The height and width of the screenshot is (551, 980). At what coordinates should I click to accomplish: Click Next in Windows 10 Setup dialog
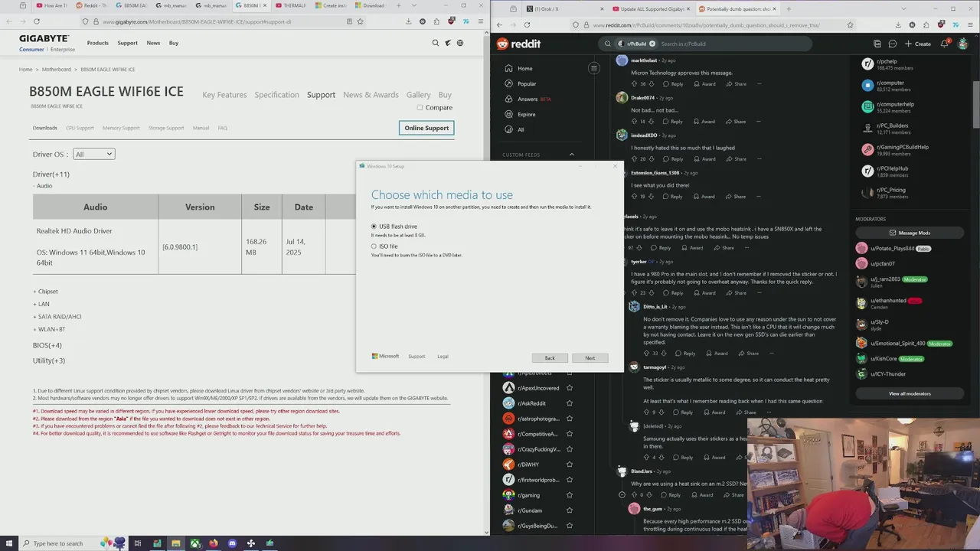point(590,358)
